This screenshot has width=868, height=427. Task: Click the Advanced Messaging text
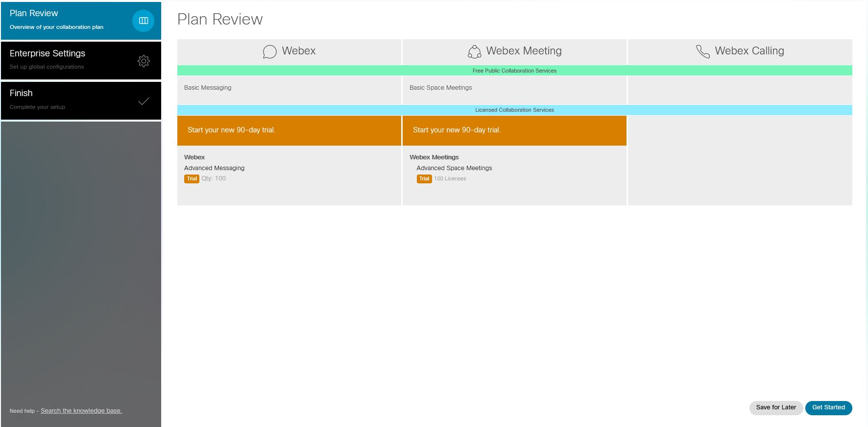214,168
